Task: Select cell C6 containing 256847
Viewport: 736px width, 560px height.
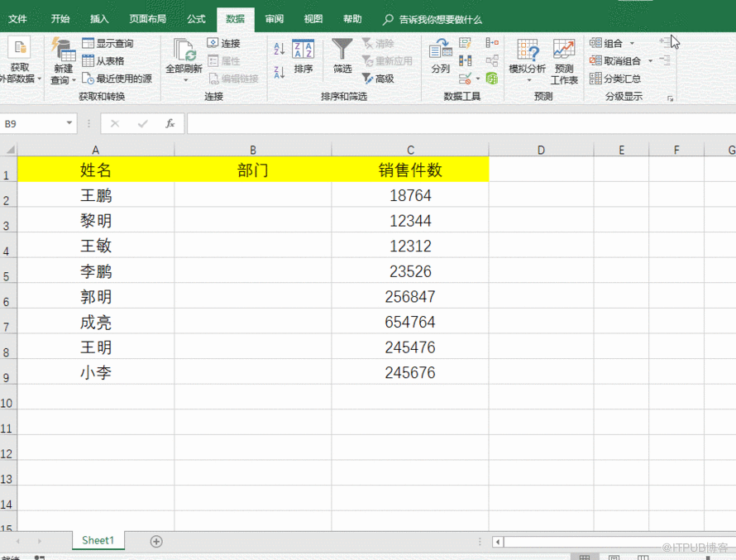Action: (409, 297)
